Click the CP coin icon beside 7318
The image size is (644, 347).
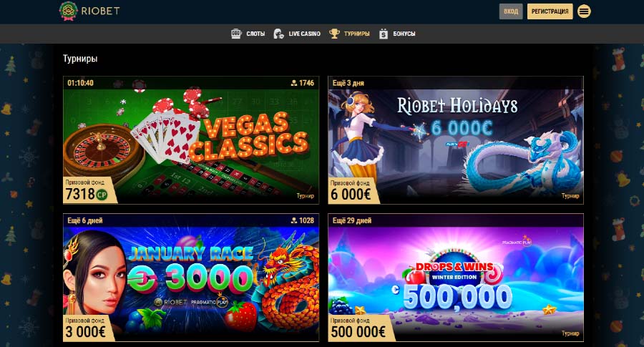pyautogui.click(x=102, y=194)
